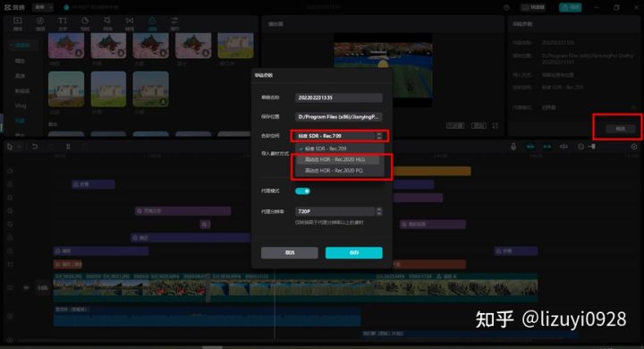Click the JianYing logo in title bar
Screen dimensions: 644x349
point(14,7)
